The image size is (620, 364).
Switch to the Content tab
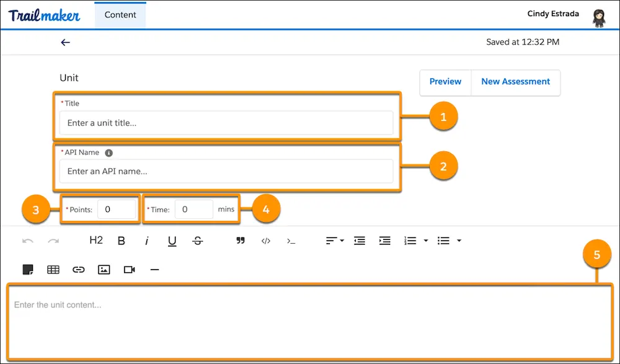(120, 14)
